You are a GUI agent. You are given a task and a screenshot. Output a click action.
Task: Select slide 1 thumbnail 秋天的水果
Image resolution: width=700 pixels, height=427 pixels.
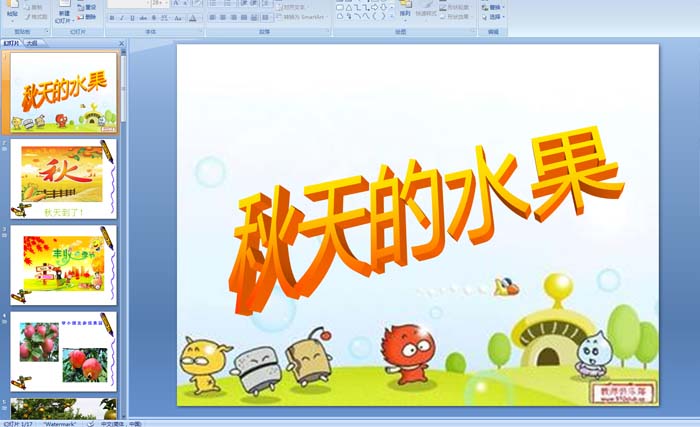click(x=64, y=92)
